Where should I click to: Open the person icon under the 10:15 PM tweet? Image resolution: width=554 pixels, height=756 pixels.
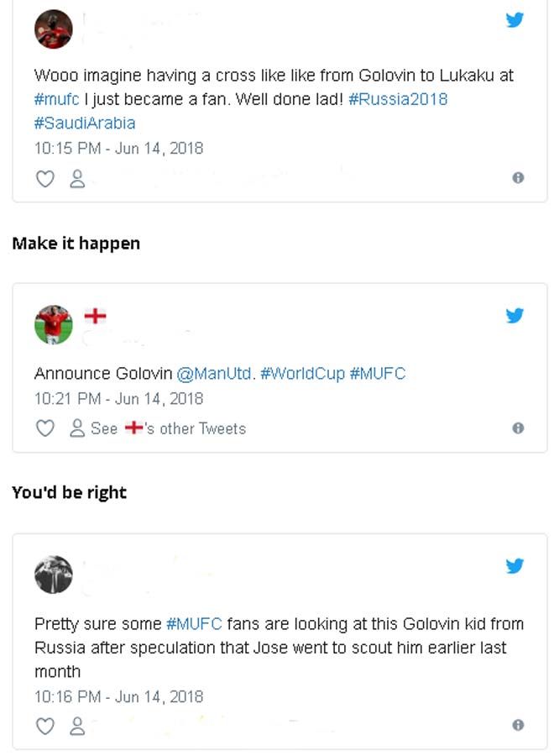point(77,178)
